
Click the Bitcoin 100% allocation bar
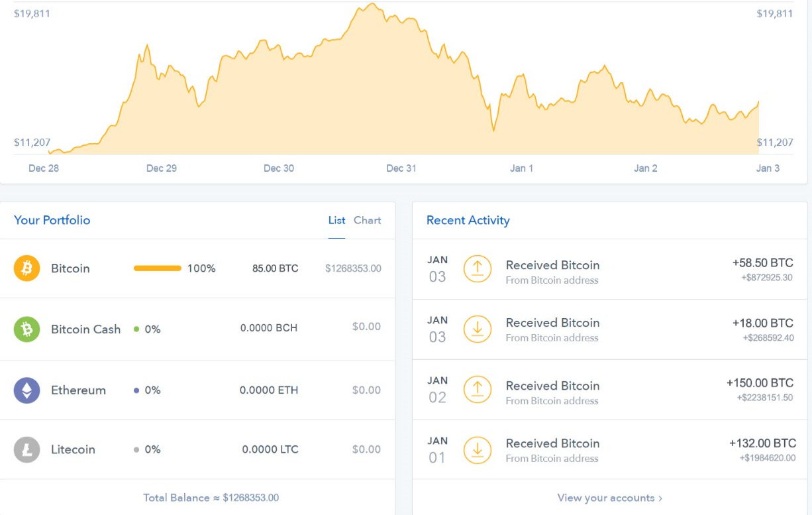tap(158, 268)
